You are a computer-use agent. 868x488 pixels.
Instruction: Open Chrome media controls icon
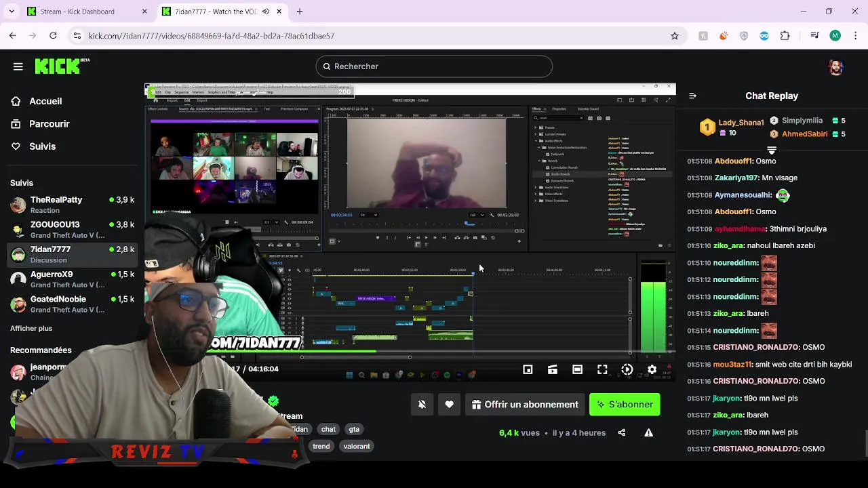point(814,36)
